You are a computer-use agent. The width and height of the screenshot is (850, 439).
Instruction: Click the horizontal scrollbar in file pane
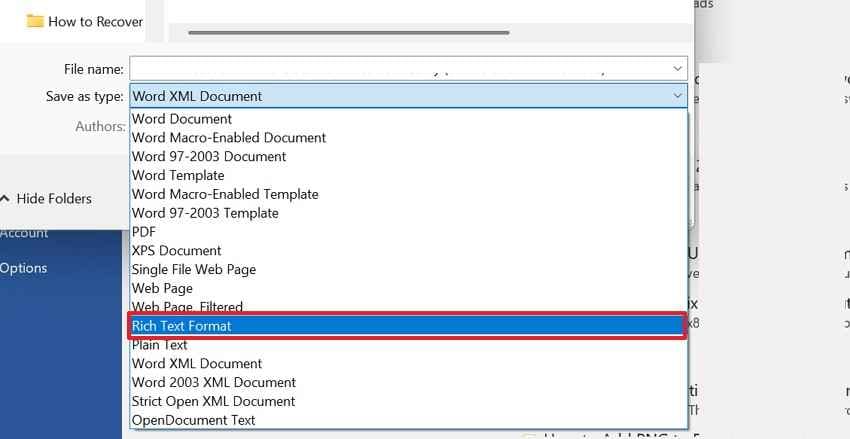349,33
